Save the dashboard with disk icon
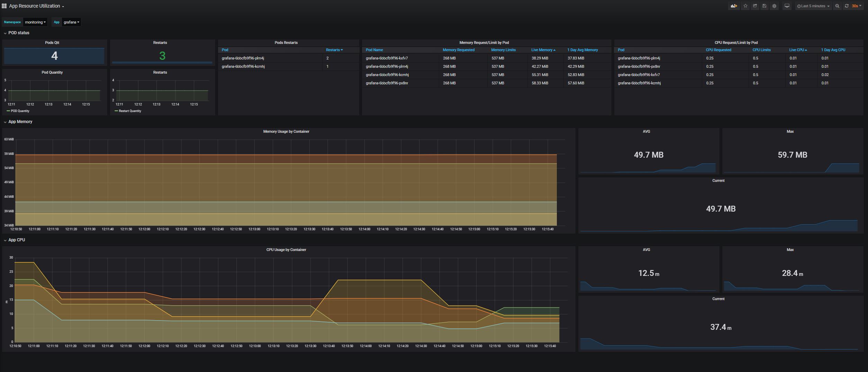 (764, 6)
